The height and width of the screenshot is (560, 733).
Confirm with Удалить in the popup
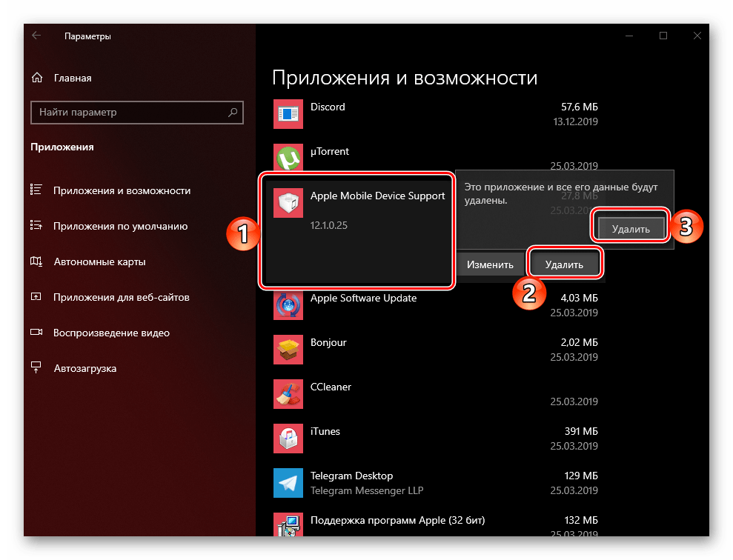[x=631, y=229]
